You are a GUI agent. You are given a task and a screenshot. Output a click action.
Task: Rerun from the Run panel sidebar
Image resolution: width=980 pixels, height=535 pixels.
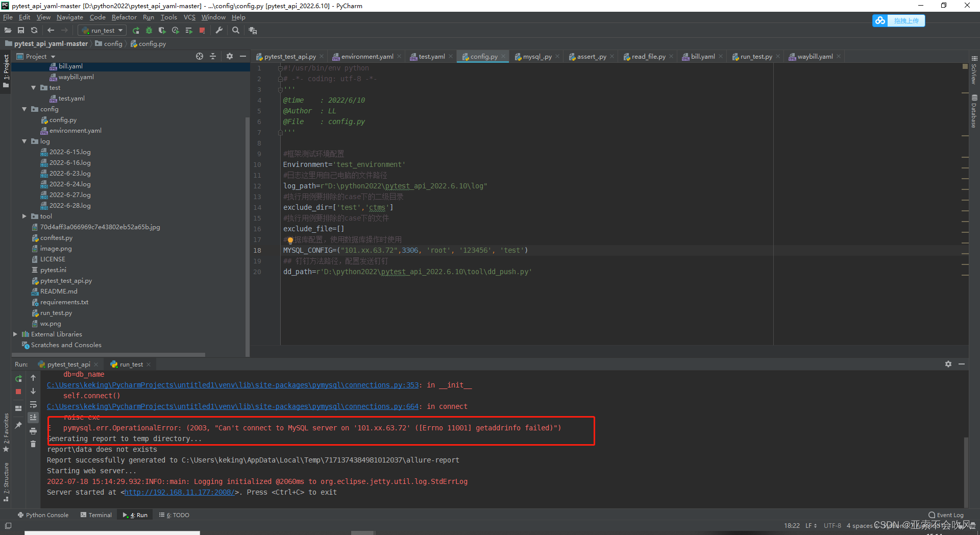point(18,379)
